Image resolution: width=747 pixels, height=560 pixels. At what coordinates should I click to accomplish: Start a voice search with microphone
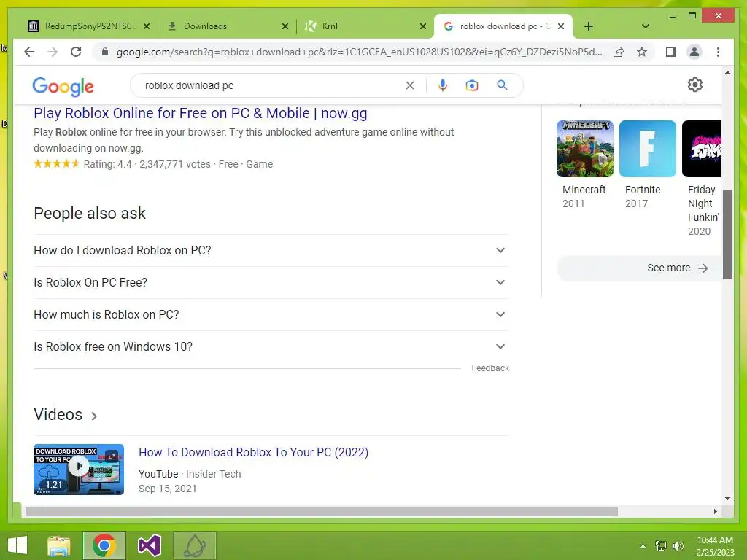tap(443, 85)
